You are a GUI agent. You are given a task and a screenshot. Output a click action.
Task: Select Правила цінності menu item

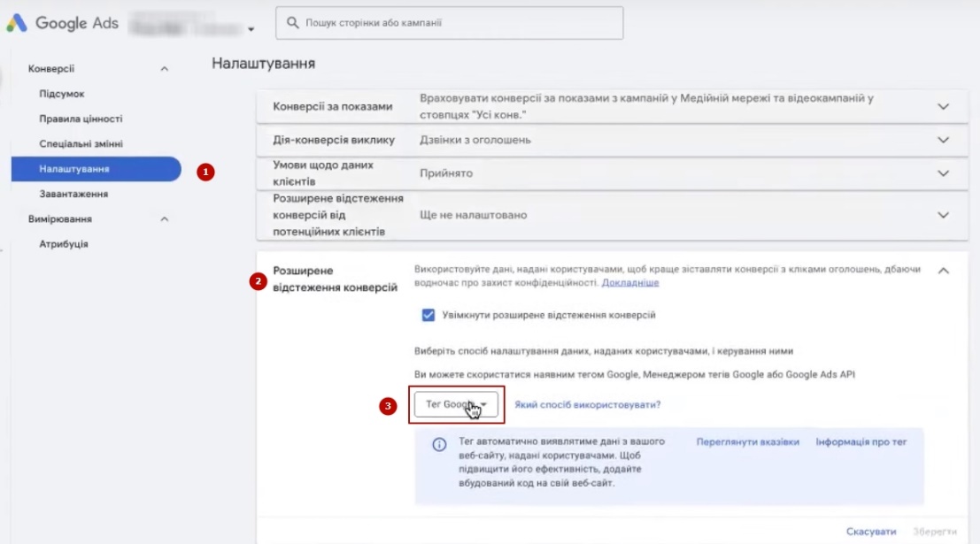(x=81, y=119)
